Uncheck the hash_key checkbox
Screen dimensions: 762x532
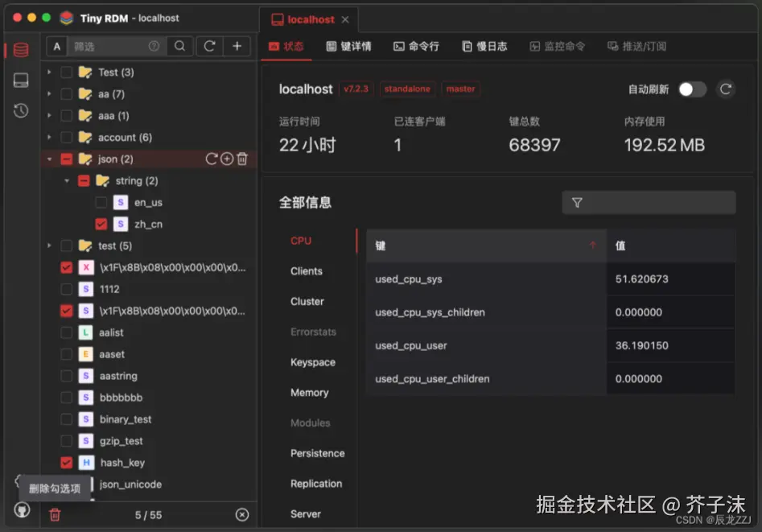(x=67, y=463)
